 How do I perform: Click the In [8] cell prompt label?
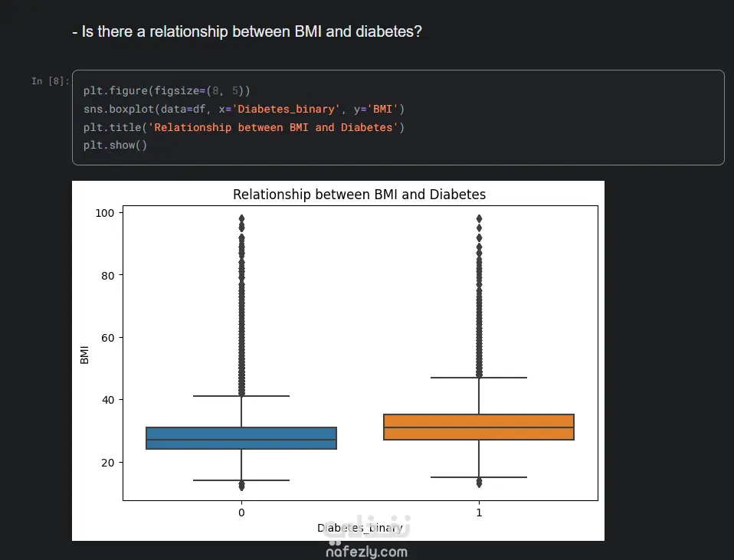point(50,81)
